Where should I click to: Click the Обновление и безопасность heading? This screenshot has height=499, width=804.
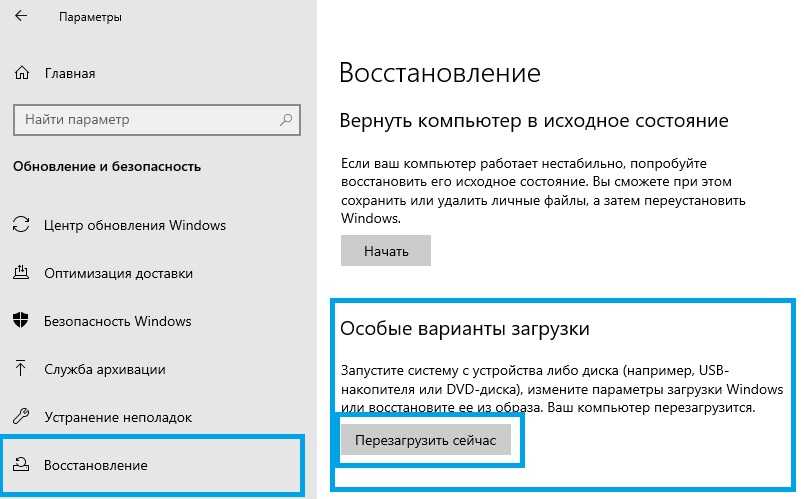coord(107,166)
